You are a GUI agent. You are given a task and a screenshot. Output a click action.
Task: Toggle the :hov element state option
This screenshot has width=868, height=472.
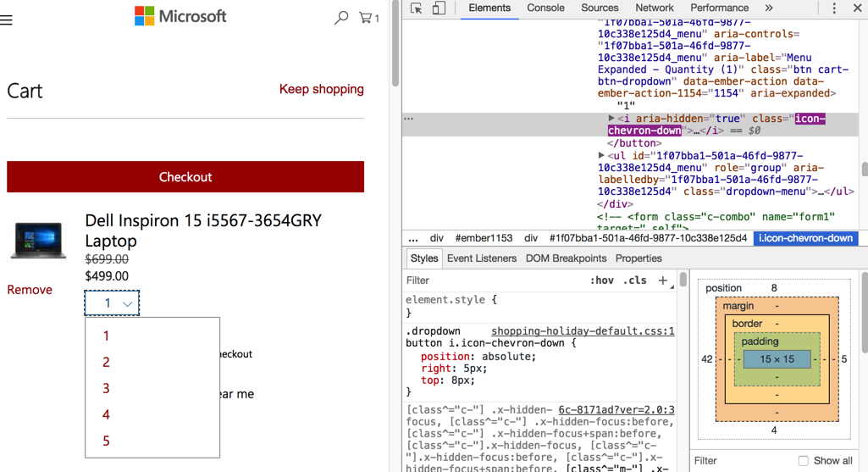pos(602,280)
